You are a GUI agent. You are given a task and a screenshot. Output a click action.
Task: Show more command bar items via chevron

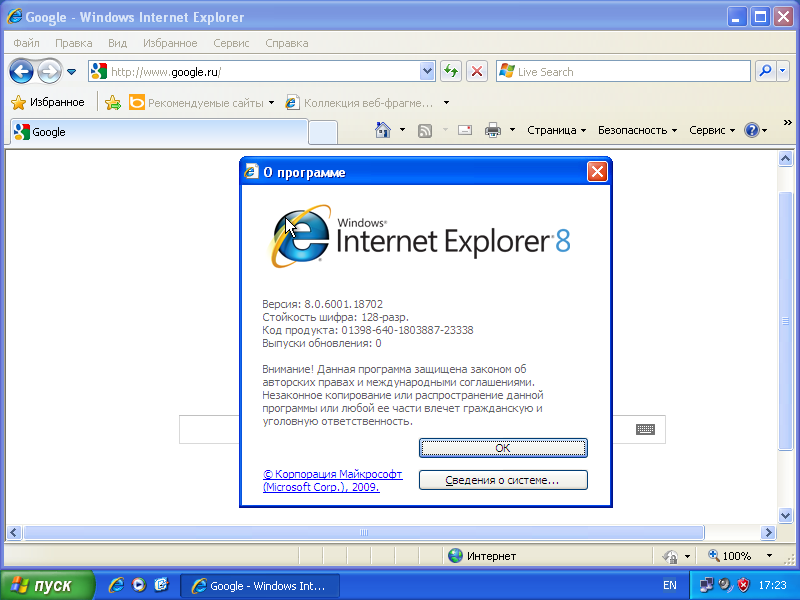pos(787,123)
